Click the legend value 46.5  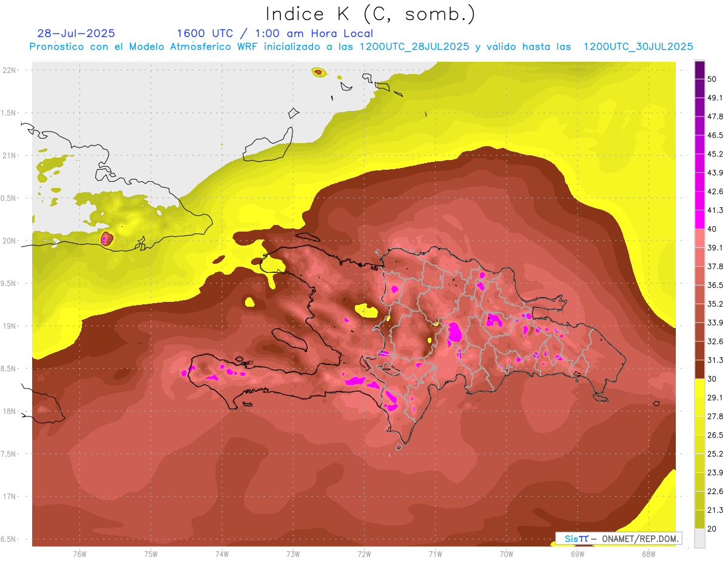(715, 135)
